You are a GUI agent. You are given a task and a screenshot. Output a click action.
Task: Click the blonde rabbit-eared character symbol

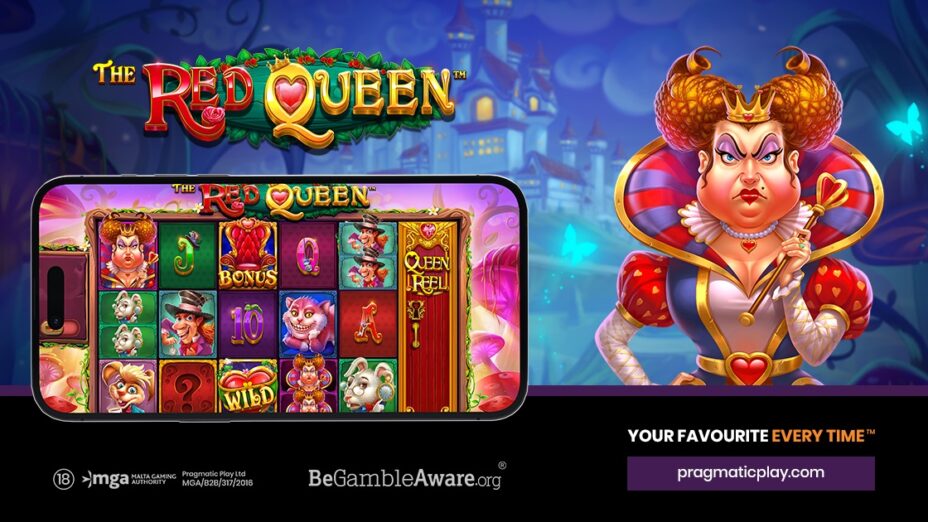click(x=128, y=387)
